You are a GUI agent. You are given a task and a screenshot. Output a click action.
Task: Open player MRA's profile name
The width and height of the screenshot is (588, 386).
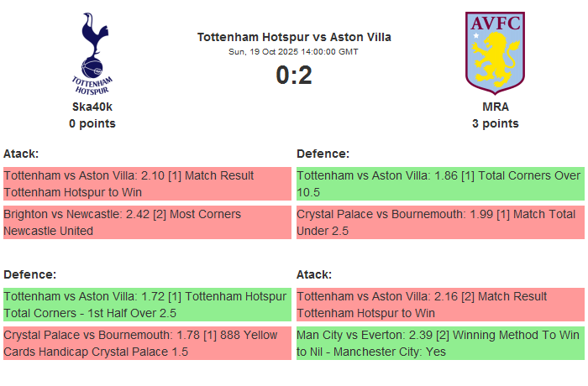(496, 107)
